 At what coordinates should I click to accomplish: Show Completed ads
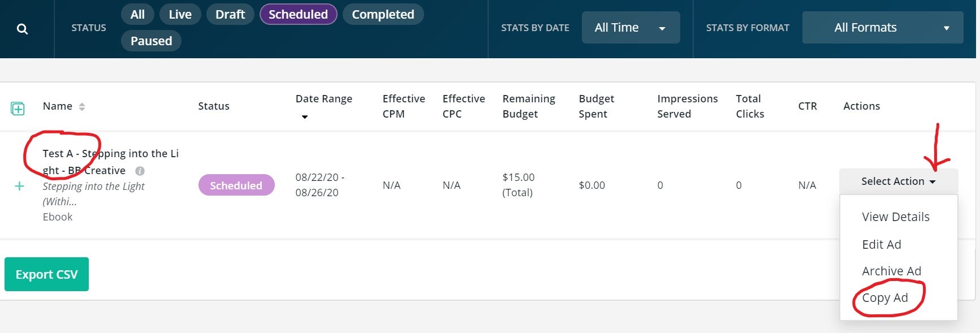point(383,15)
